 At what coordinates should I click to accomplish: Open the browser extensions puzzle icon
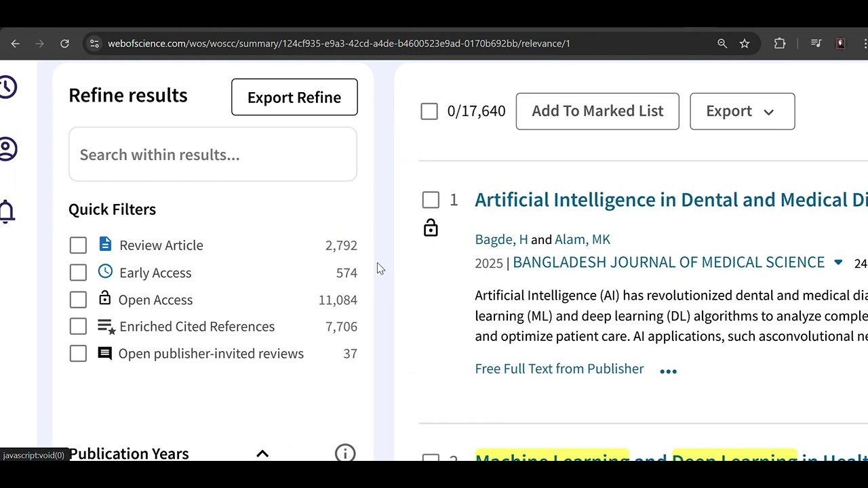coord(780,43)
